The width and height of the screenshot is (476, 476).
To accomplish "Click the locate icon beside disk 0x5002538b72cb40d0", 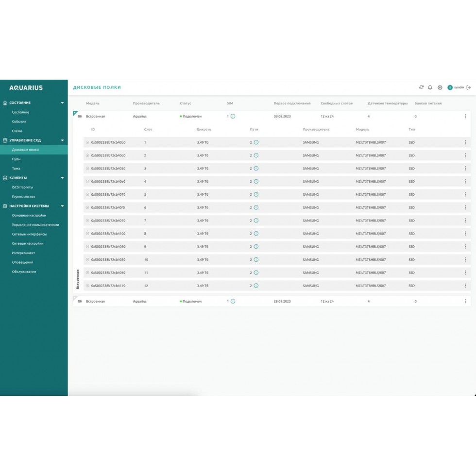I will click(x=87, y=155).
